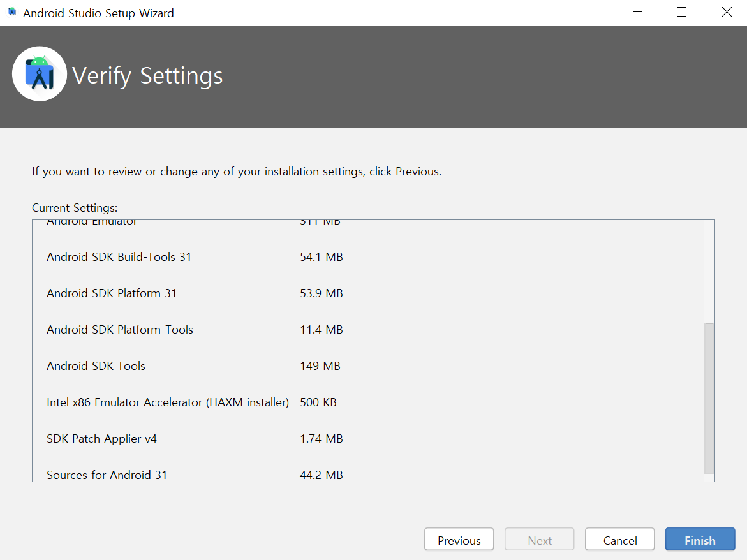
Task: Click the 149 MB size value
Action: click(320, 365)
